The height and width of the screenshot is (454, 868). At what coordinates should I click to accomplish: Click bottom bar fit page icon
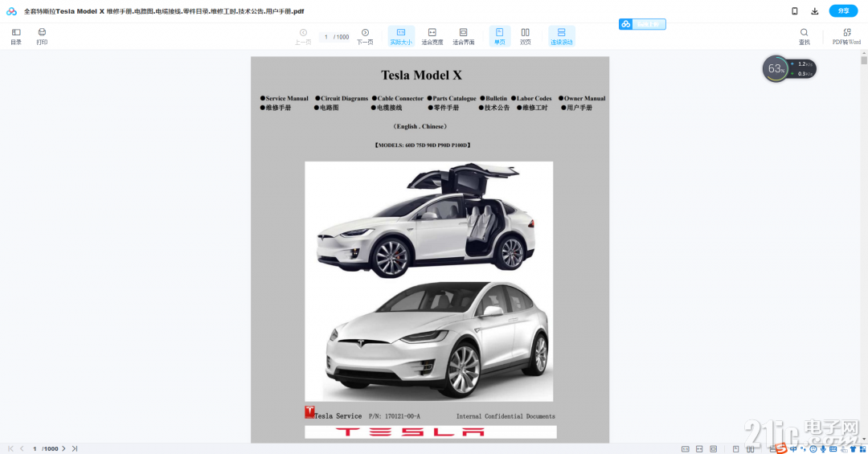point(714,449)
